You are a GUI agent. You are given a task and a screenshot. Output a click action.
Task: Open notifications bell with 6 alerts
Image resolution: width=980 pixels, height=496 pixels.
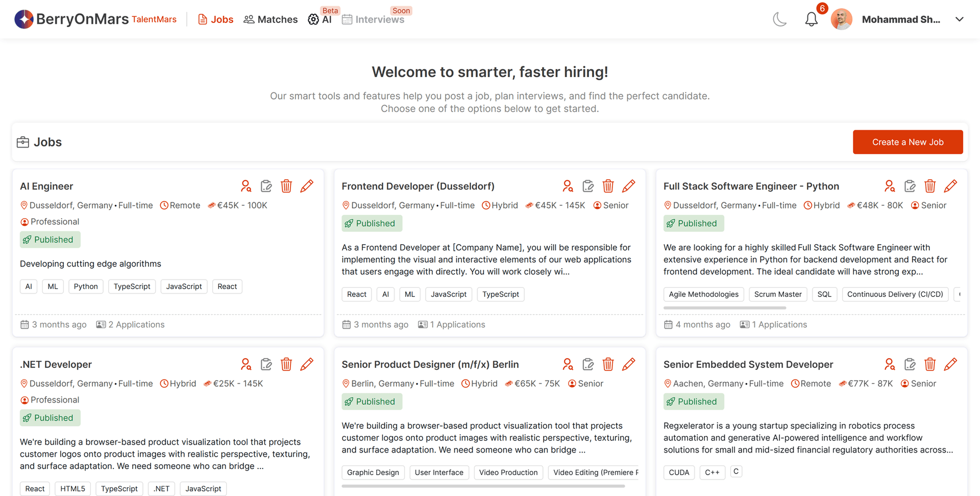pos(812,19)
